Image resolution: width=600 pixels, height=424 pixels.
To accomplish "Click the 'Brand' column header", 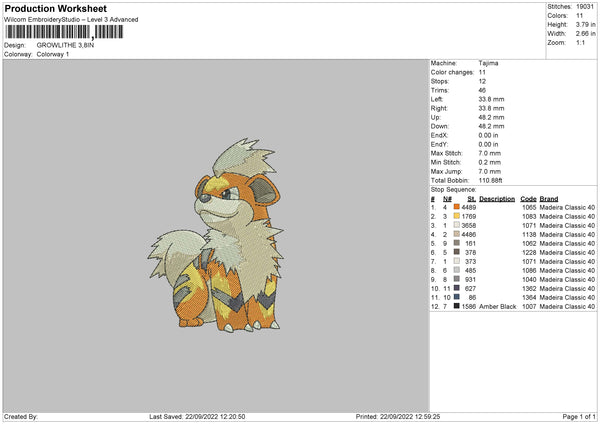I will tap(549, 199).
